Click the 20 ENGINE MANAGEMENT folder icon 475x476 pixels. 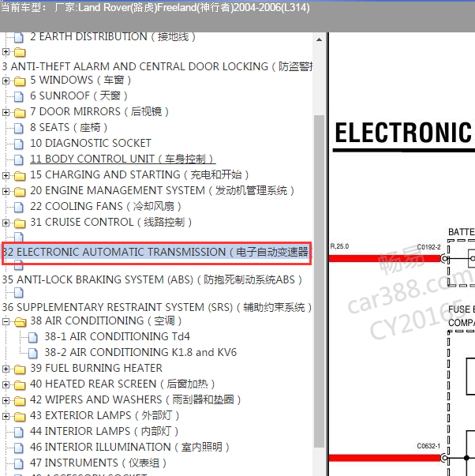20,192
